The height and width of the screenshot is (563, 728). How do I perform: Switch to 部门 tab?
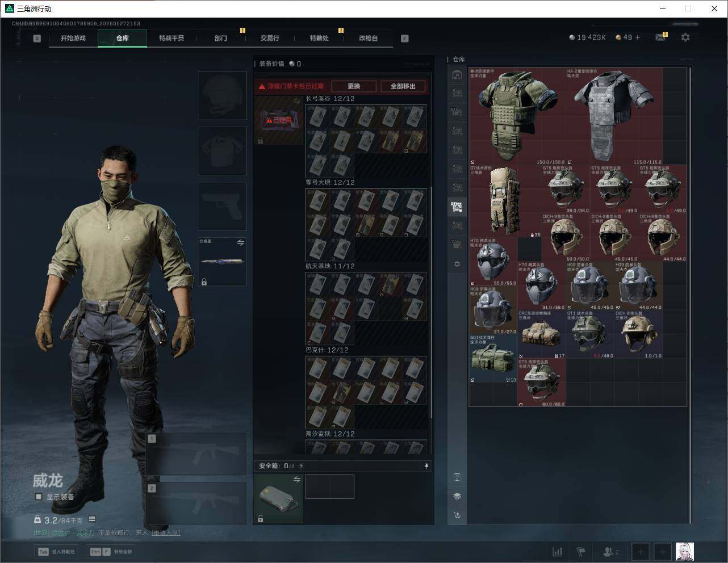pyautogui.click(x=221, y=38)
